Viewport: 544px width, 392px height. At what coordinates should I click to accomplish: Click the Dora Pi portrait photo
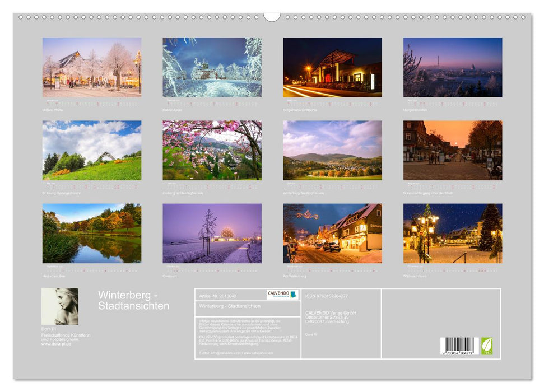(60, 306)
